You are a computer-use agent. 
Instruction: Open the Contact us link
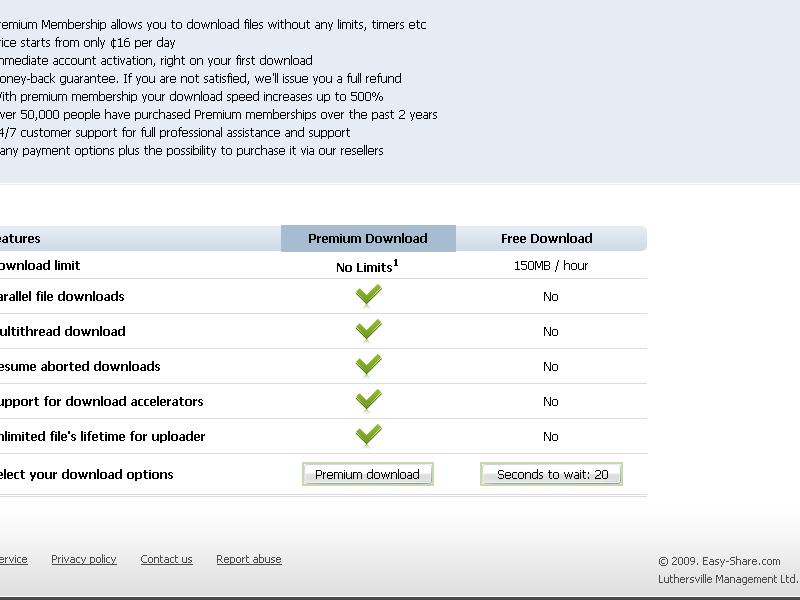[166, 559]
